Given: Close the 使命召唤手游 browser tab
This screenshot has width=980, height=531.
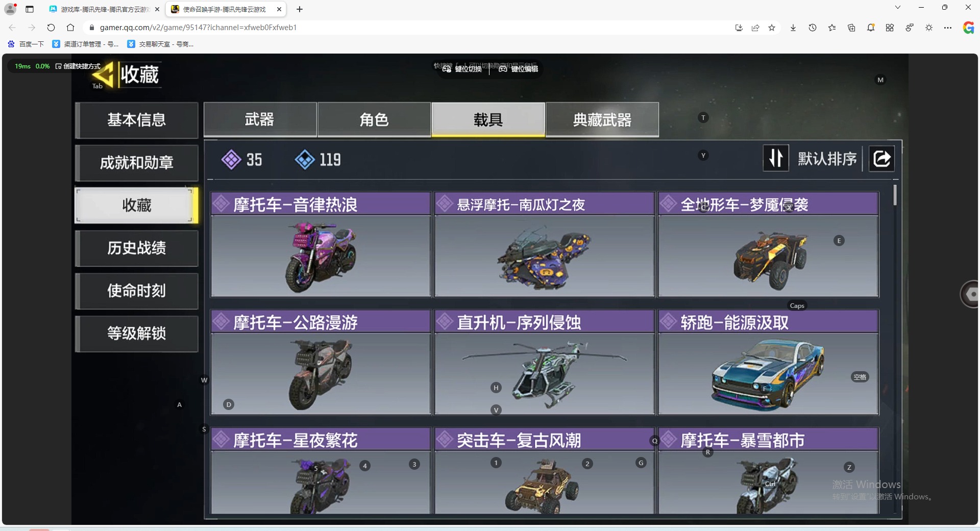Looking at the screenshot, I should [x=279, y=9].
